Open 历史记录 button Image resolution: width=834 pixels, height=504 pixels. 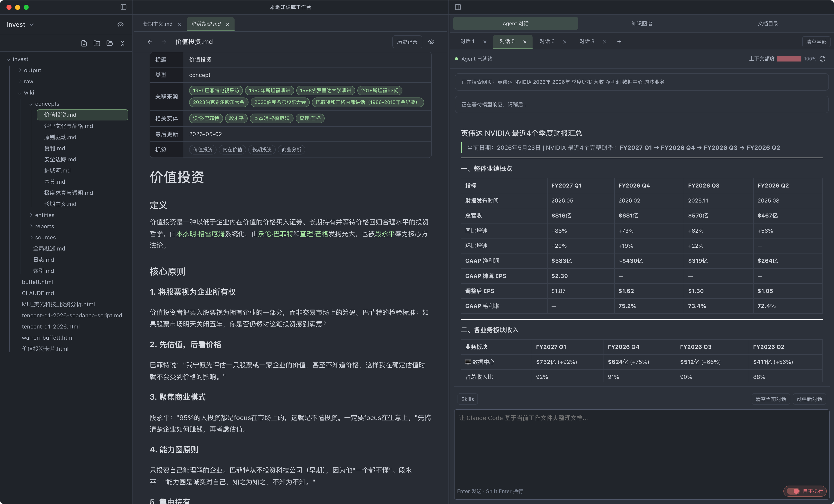click(407, 42)
